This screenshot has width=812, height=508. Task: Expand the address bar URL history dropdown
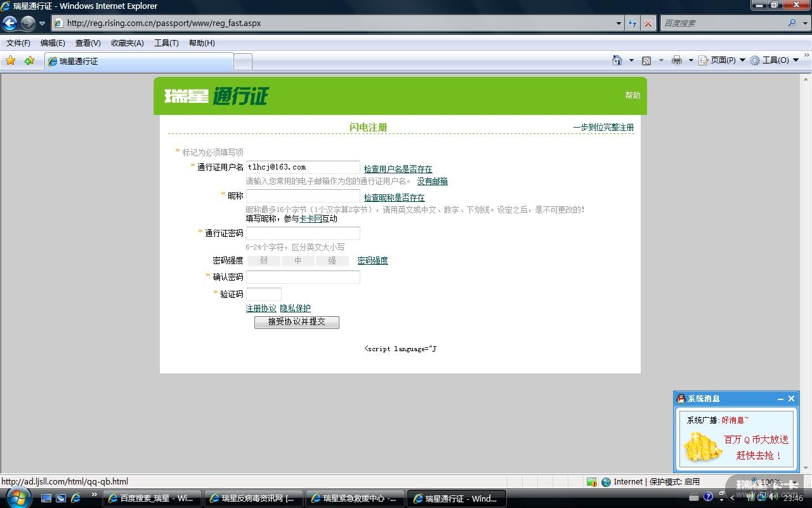tap(619, 23)
